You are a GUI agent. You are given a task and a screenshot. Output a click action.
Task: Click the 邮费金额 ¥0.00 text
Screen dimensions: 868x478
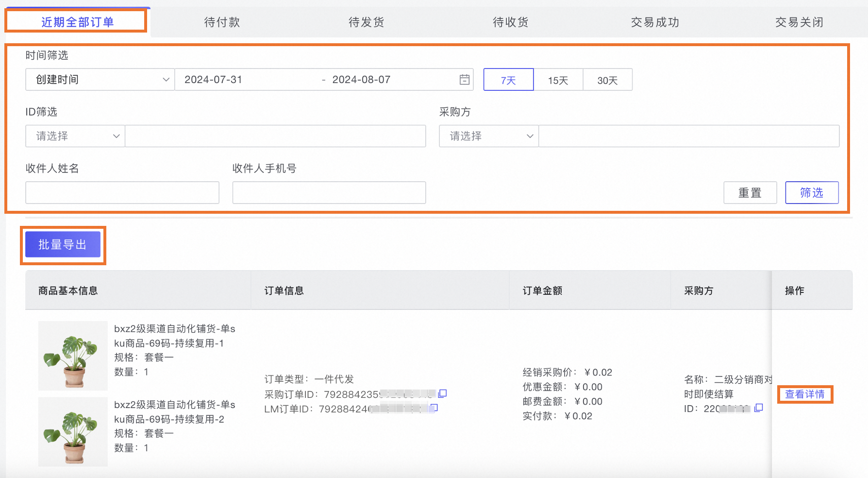pos(562,402)
